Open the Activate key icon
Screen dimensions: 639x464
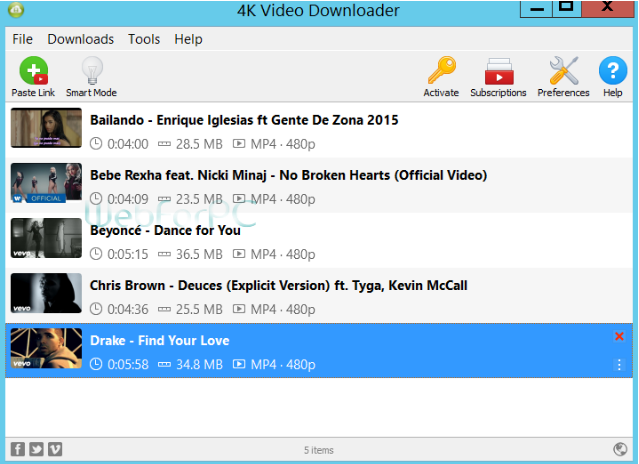click(x=441, y=77)
